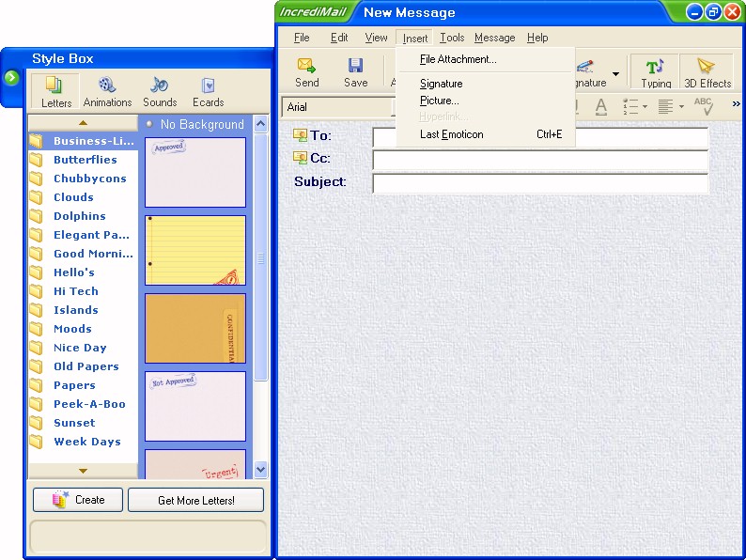Viewport: 746px width, 560px height.
Task: Select the No Background radio option
Action: [x=149, y=124]
